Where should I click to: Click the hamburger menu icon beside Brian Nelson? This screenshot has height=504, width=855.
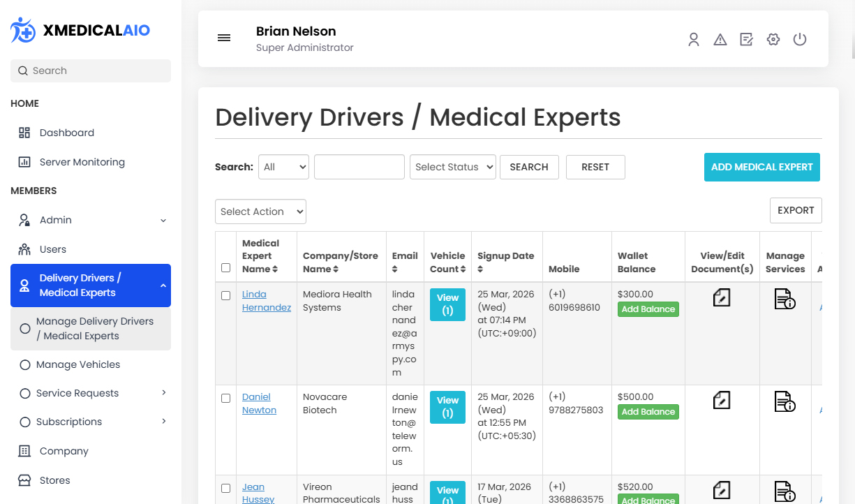[224, 38]
